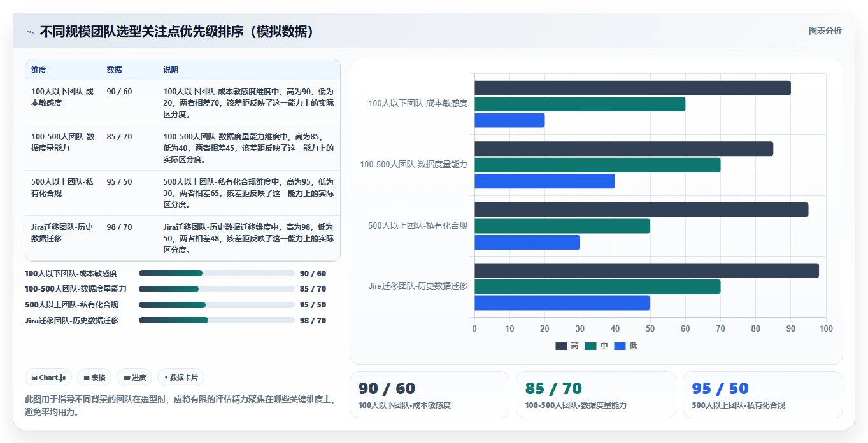The width and height of the screenshot is (868, 443).
Task: Toggle the 中 legend swatch
Action: click(590, 346)
